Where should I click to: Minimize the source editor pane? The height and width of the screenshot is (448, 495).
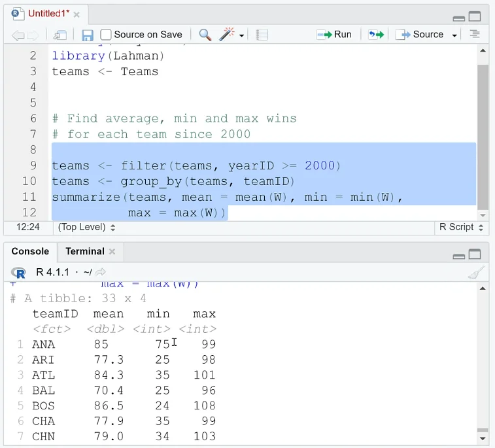(458, 18)
